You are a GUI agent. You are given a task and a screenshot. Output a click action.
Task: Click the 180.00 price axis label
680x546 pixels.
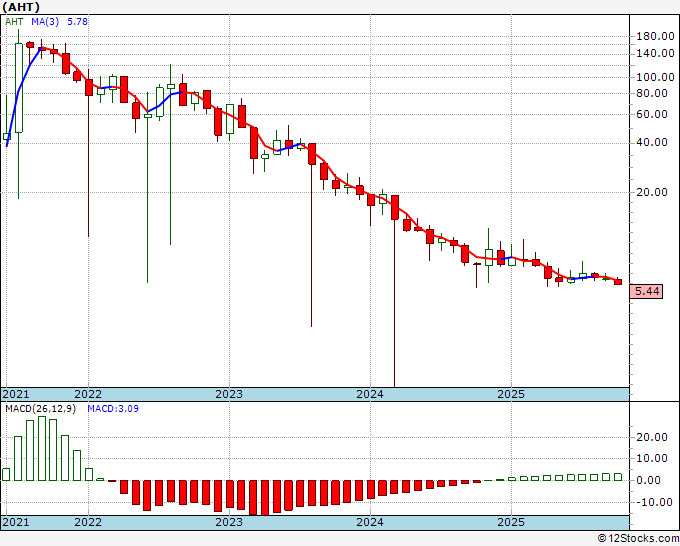click(x=655, y=36)
